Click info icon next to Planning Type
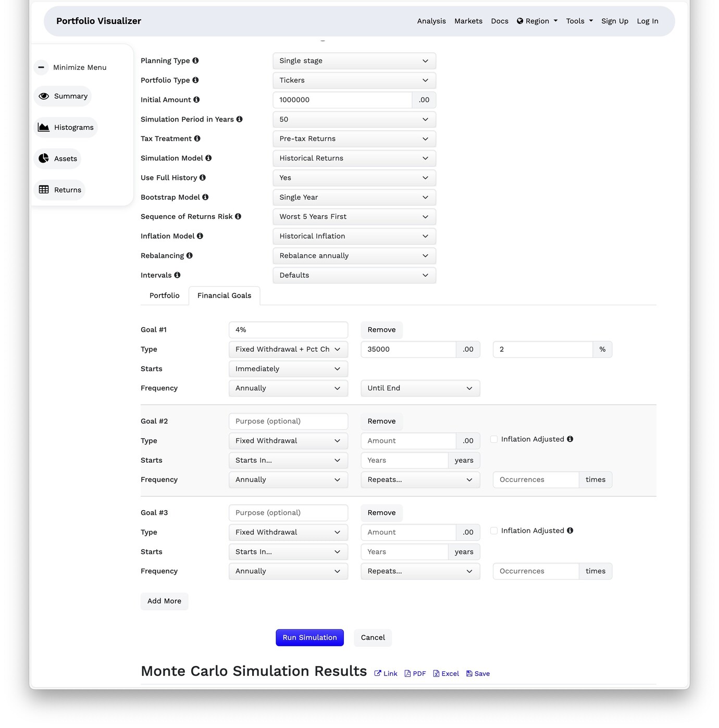Screen dimensions: 719x728 coord(195,60)
